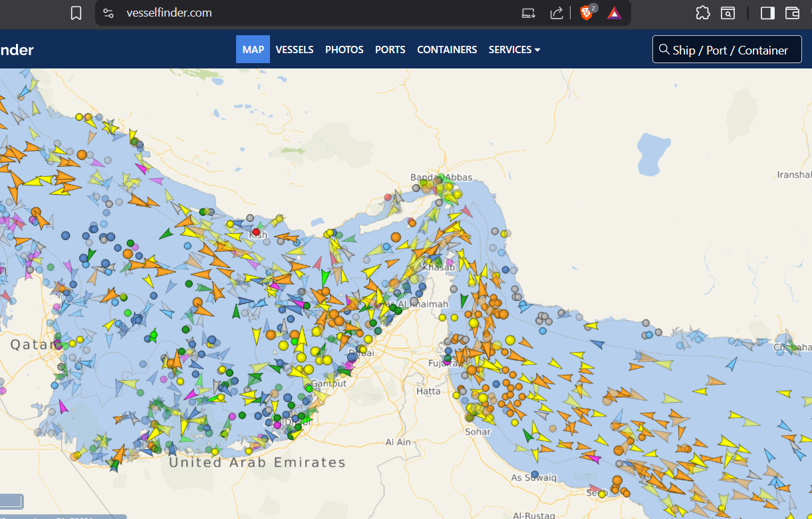
Task: Open the Brave Rewards triangle icon
Action: tap(614, 13)
